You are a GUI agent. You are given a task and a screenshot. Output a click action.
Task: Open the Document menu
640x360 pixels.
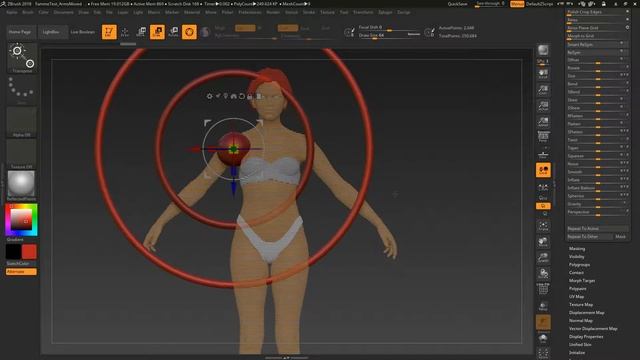pos(64,12)
